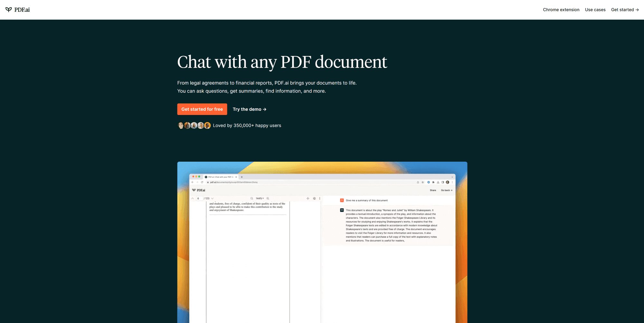Click the red close dot of the demo browser
Viewport: 644px width, 323px height.
click(193, 176)
